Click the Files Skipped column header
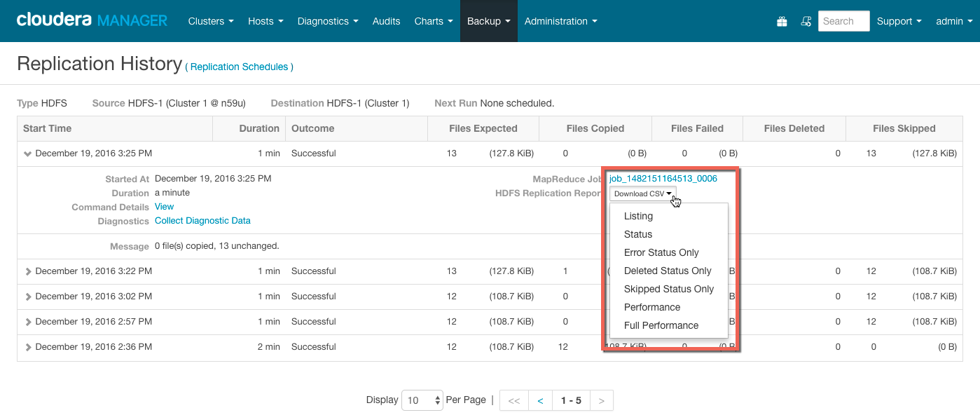Screen dimensions: 980x415 pos(904,128)
